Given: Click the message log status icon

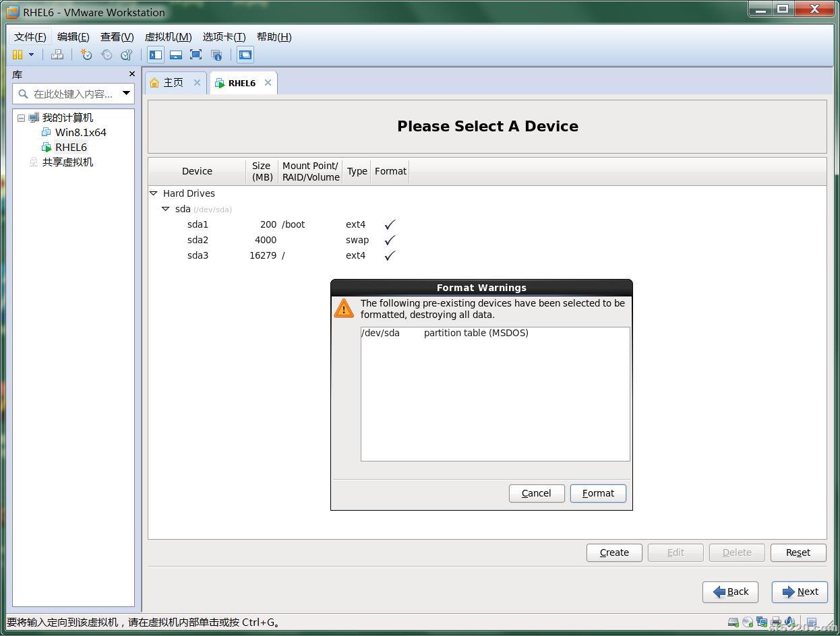Looking at the screenshot, I should click(812, 622).
